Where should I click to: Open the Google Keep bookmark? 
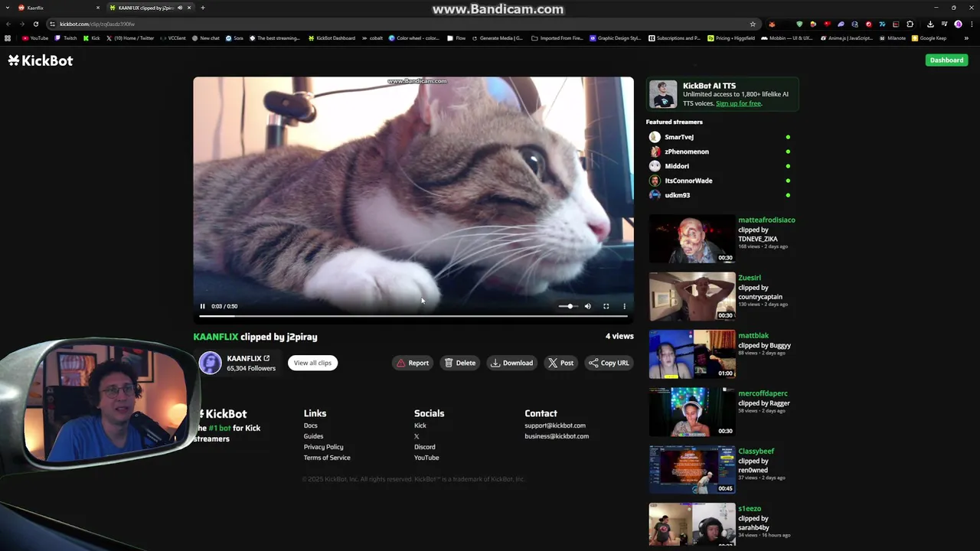pos(929,38)
